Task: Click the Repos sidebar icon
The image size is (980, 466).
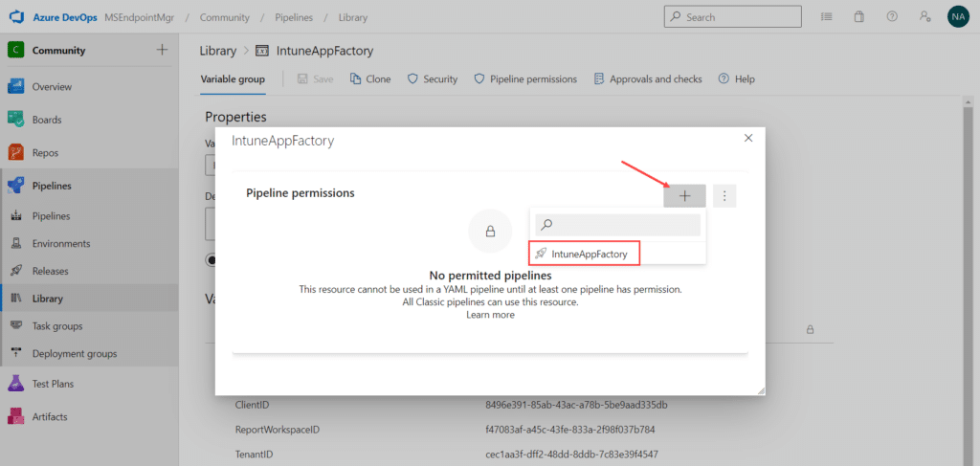Action: [x=15, y=152]
